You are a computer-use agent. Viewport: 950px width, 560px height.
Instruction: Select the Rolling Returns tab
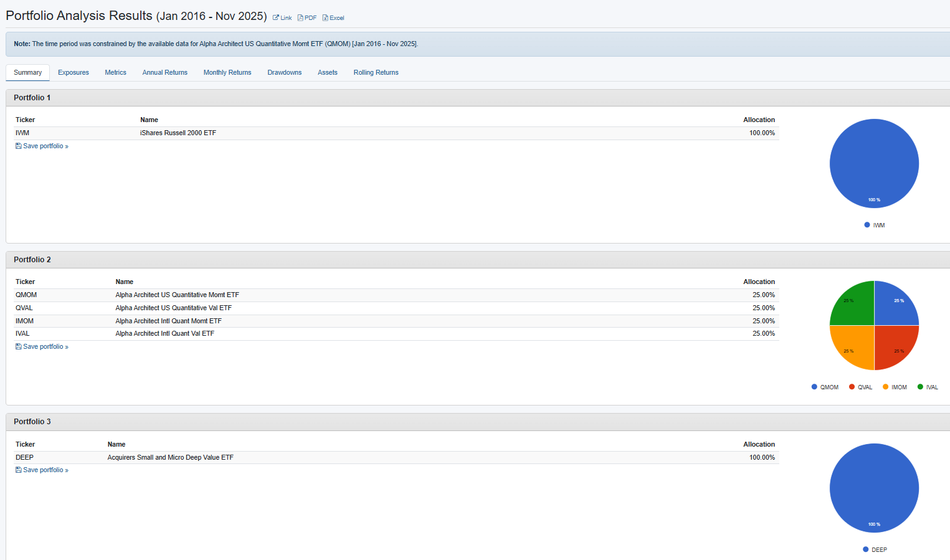coord(376,72)
